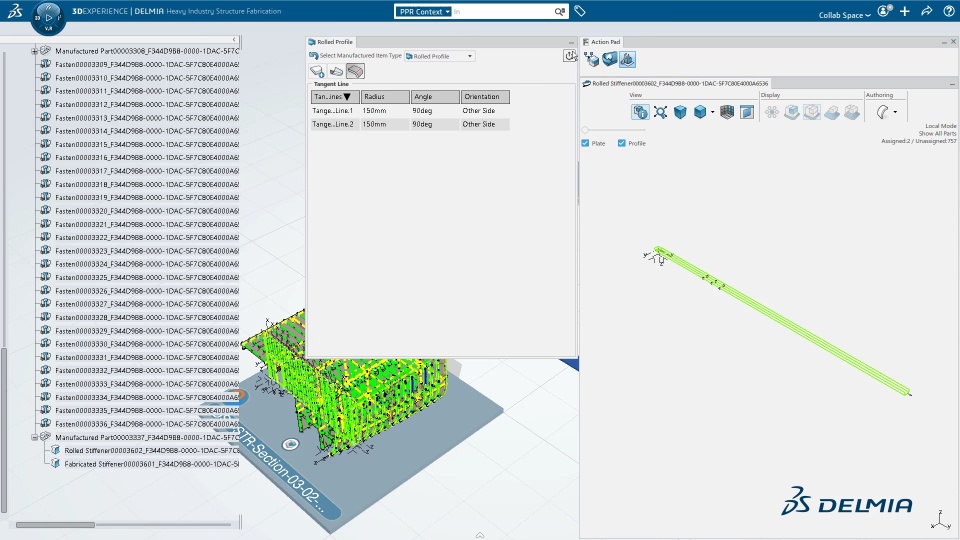This screenshot has width=960, height=540.
Task: Open the tag icon in top bar
Action: (x=580, y=11)
